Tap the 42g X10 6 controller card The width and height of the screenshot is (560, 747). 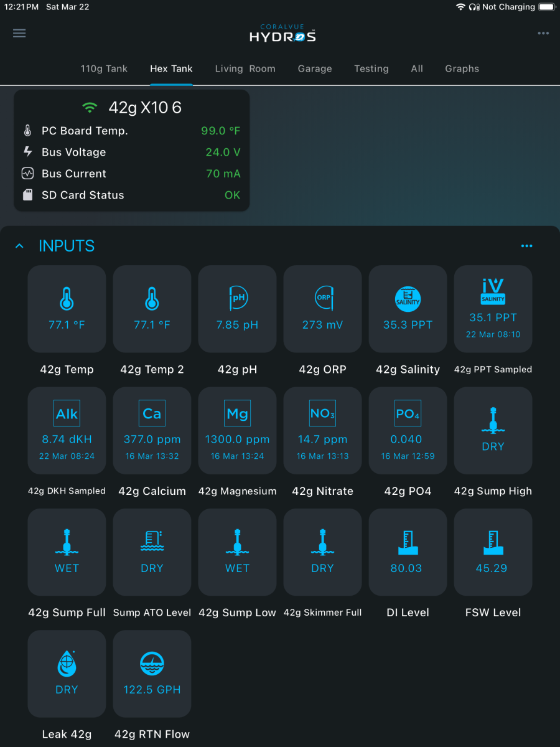[131, 150]
